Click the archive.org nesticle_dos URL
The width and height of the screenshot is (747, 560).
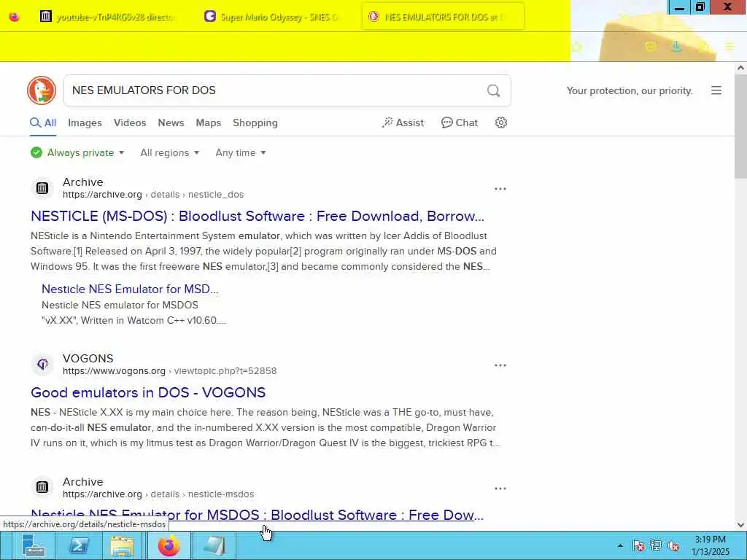[153, 195]
